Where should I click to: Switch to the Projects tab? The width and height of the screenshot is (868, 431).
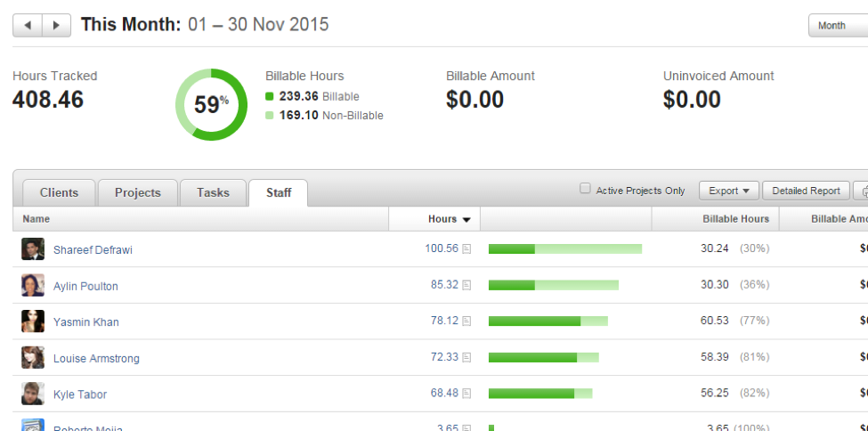137,192
